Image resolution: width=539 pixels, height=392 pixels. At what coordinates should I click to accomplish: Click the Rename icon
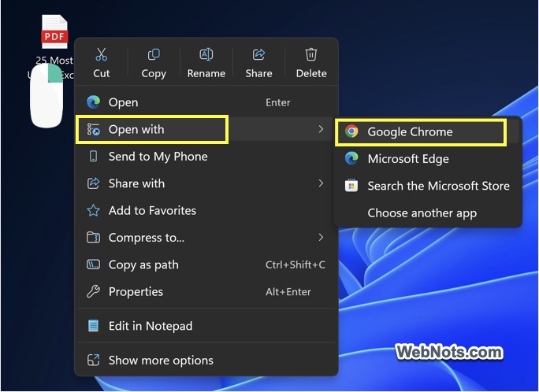pos(206,54)
